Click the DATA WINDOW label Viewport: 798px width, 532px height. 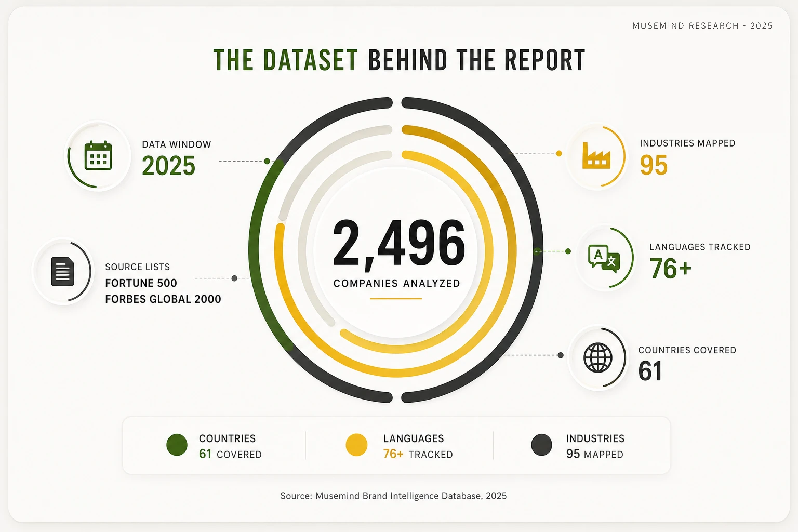(x=177, y=144)
